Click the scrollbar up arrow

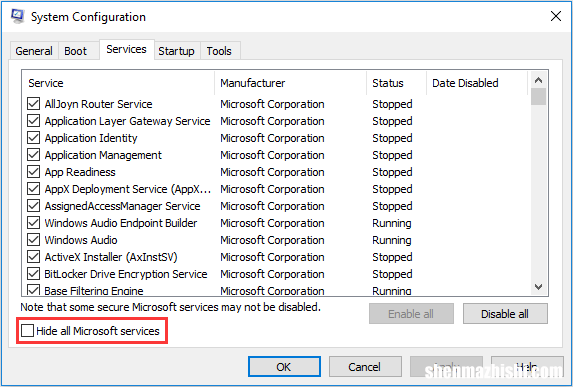click(538, 80)
